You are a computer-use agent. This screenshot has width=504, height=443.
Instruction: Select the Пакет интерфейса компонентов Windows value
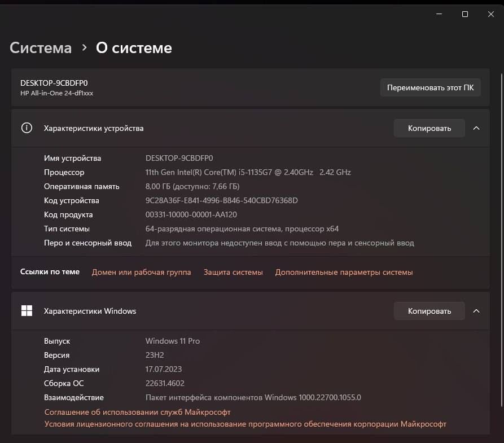coord(253,398)
